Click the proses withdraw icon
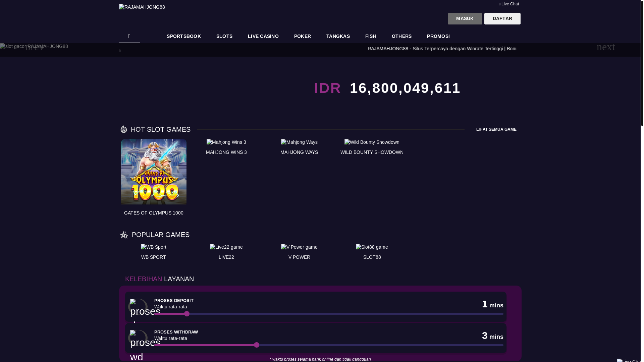 click(x=138, y=338)
